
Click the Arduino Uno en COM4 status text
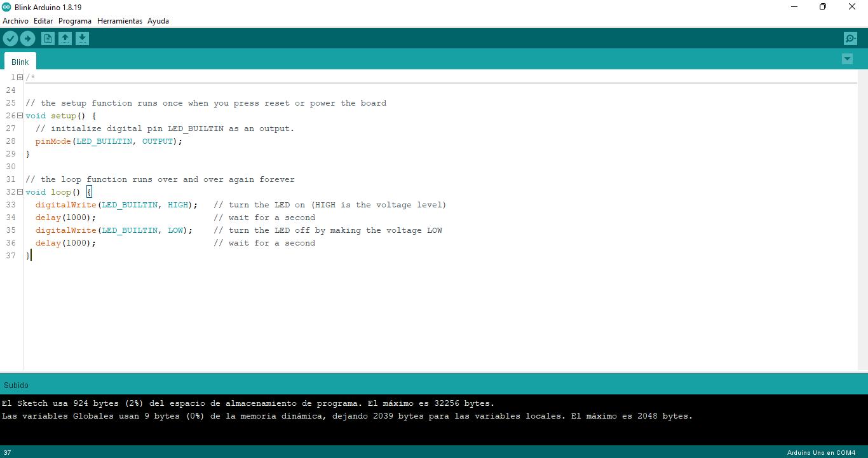coord(821,452)
